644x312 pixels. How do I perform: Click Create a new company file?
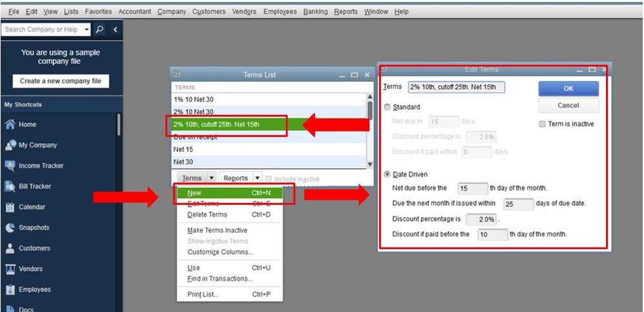[x=61, y=81]
